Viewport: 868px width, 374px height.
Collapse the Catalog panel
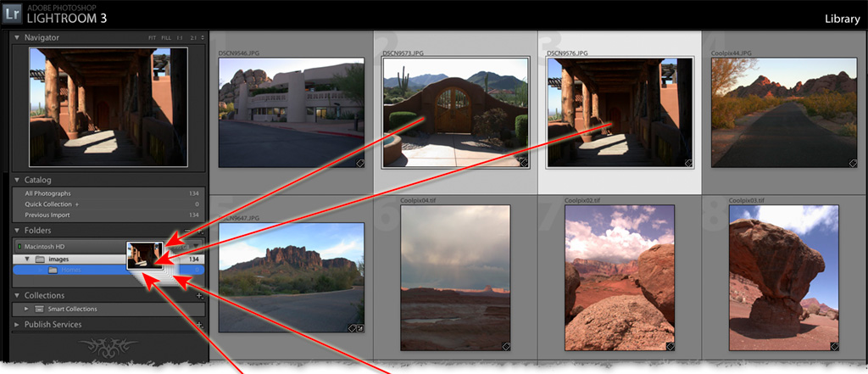17,180
